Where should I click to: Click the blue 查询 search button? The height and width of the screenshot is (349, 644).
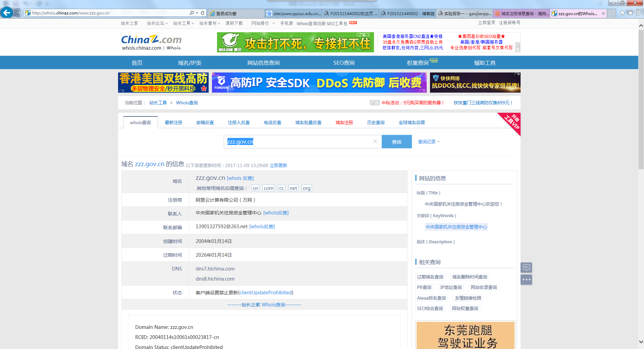397,142
